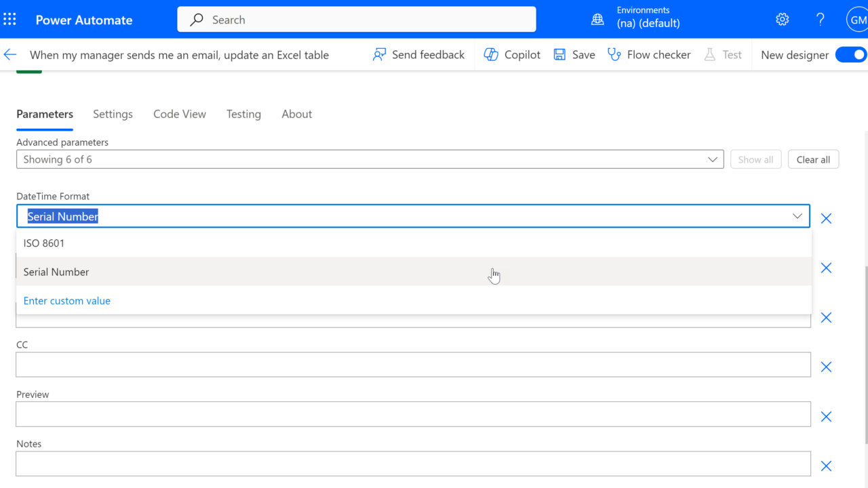Click into the Notes input field

click(413, 464)
